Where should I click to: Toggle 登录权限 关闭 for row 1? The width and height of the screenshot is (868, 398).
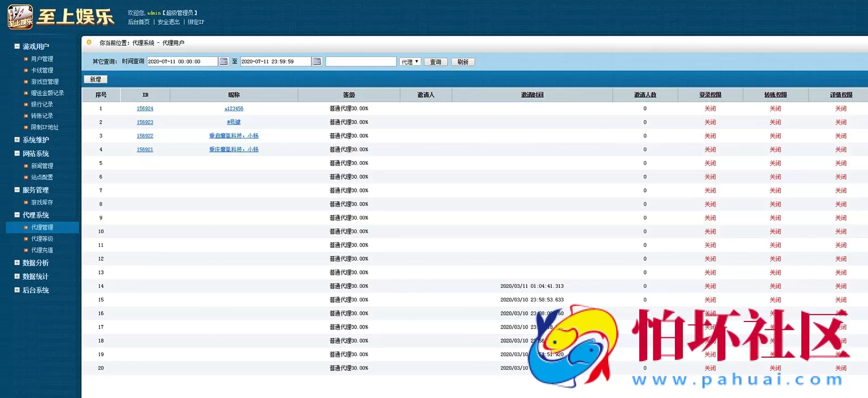(x=710, y=109)
